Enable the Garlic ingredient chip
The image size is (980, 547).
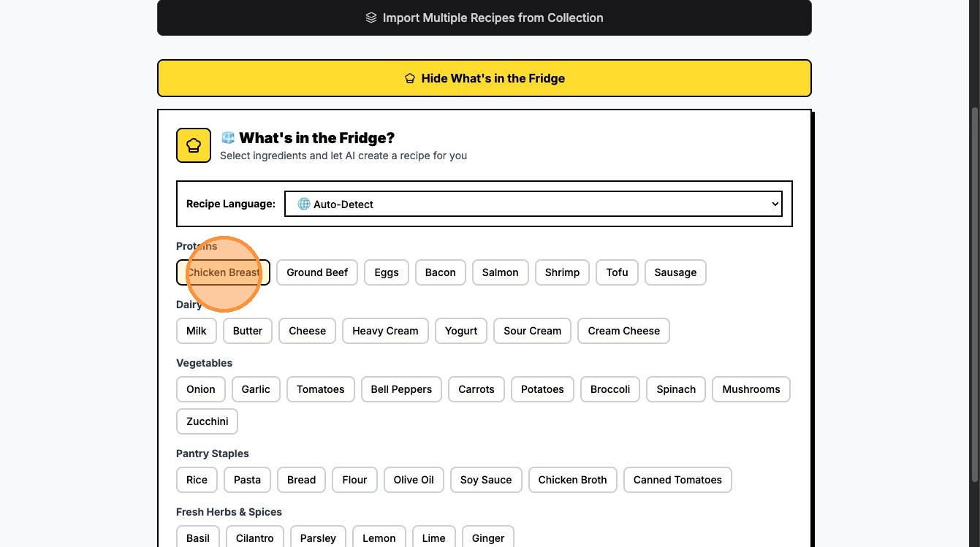coord(256,389)
